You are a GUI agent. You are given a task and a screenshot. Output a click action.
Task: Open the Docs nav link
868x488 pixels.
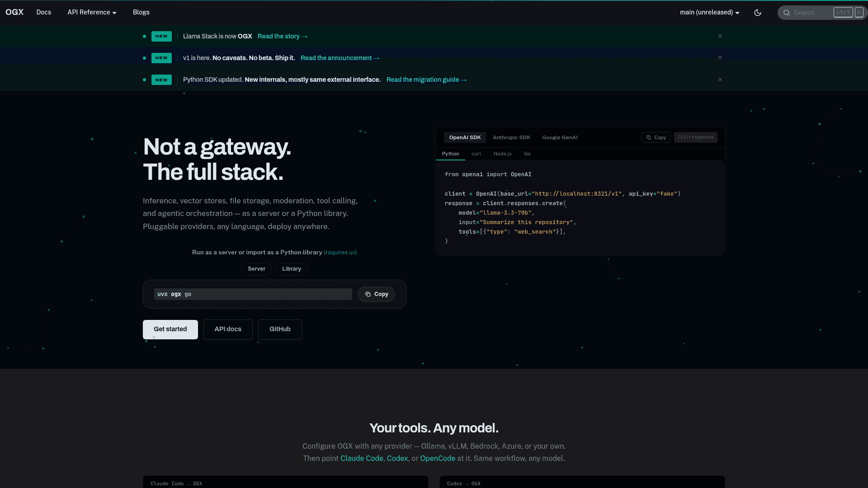[x=44, y=12]
